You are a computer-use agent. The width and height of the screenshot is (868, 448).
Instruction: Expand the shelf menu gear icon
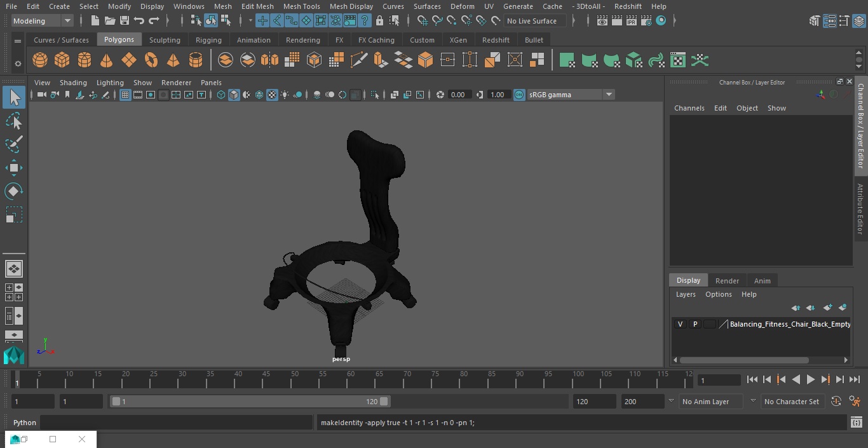[18, 64]
